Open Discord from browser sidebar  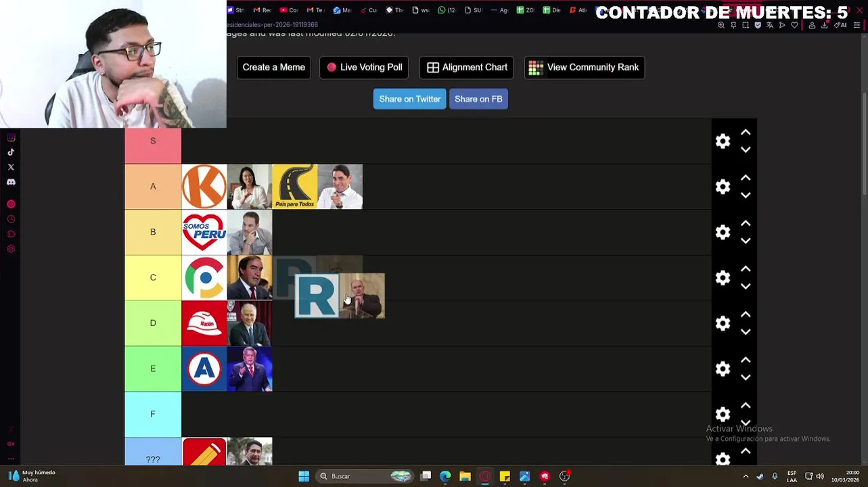[11, 182]
